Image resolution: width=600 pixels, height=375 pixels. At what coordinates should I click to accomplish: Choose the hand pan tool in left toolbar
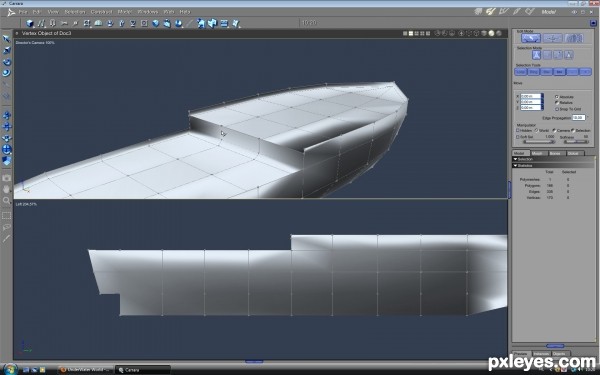[x=7, y=189]
